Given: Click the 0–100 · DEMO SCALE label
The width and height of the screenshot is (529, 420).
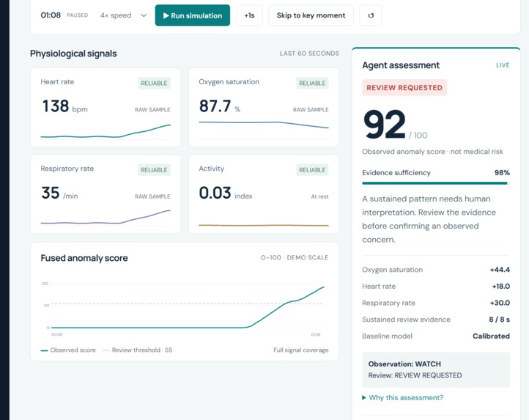Looking at the screenshot, I should click(295, 257).
